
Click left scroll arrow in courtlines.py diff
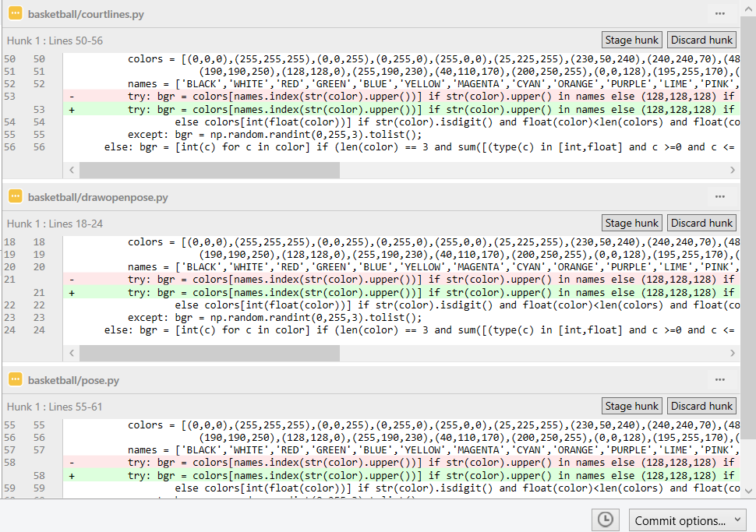[x=72, y=170]
